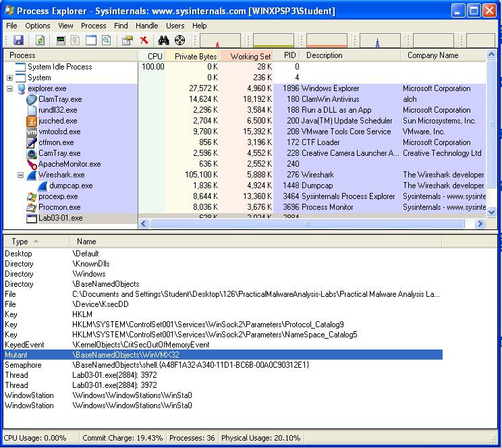Click the binoculars Find Handle icon
The image size is (502, 448).
163,40
